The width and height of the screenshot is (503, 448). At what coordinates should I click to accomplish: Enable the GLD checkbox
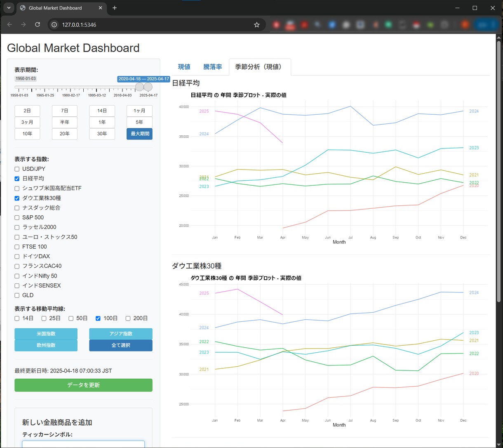point(17,295)
